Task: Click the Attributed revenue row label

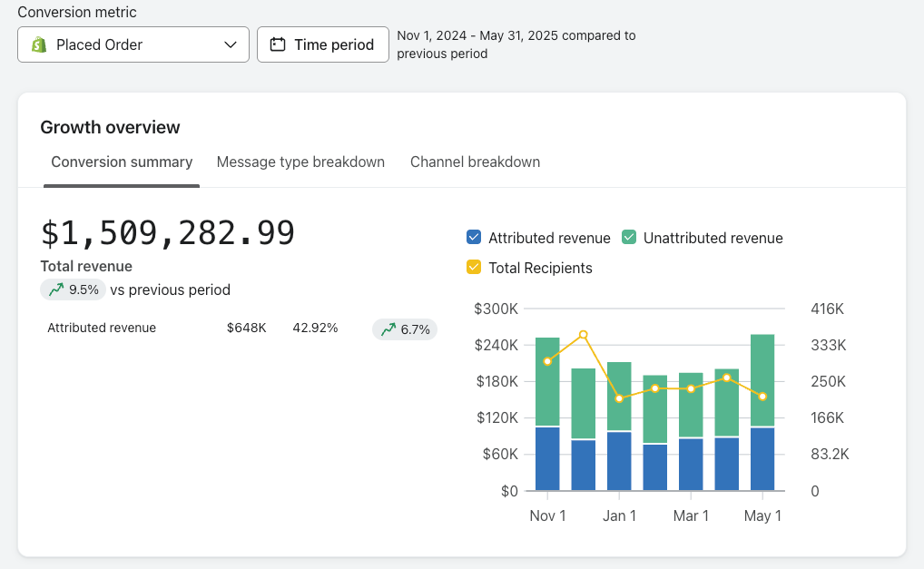Action: click(x=102, y=329)
